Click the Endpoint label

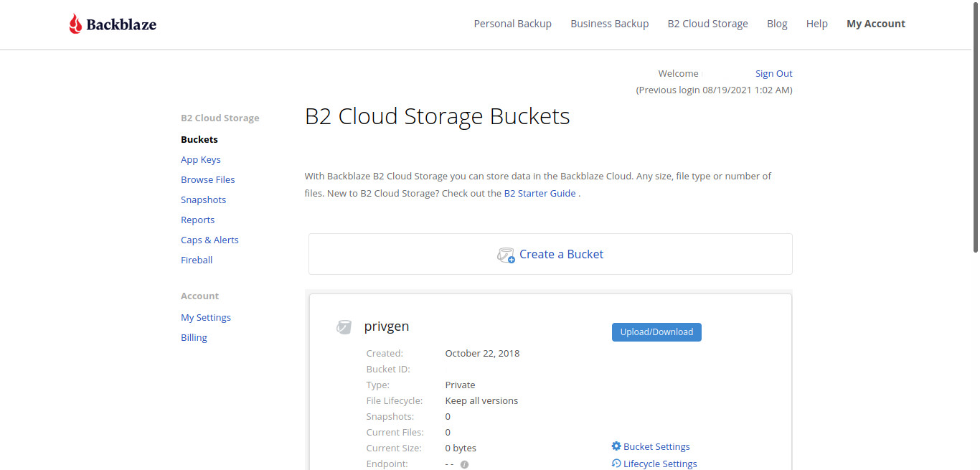pos(387,464)
